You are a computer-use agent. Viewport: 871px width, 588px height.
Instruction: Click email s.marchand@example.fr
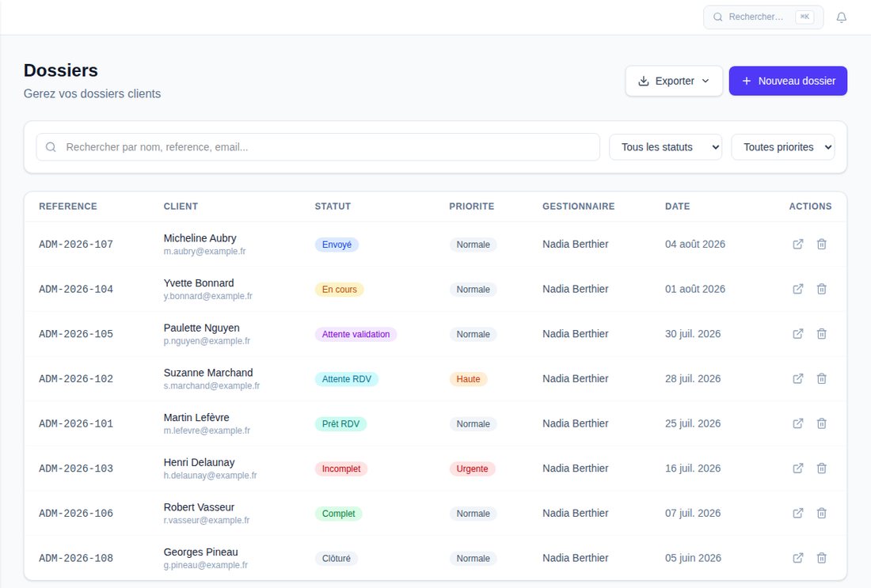point(211,386)
